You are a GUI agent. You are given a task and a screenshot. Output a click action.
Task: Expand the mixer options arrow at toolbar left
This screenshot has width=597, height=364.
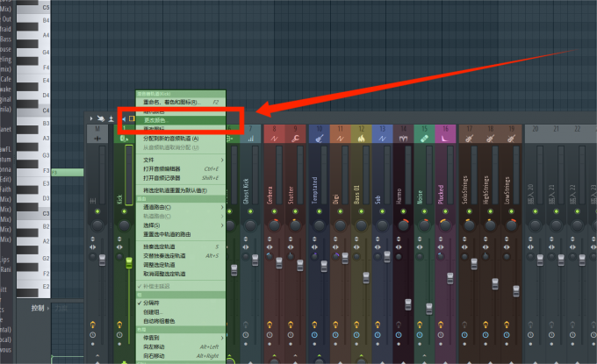91,118
